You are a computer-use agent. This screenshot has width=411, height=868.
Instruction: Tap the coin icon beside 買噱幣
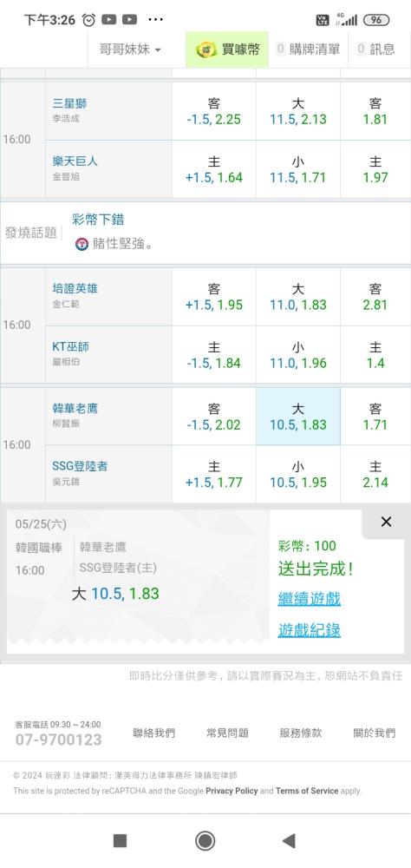[x=206, y=49]
